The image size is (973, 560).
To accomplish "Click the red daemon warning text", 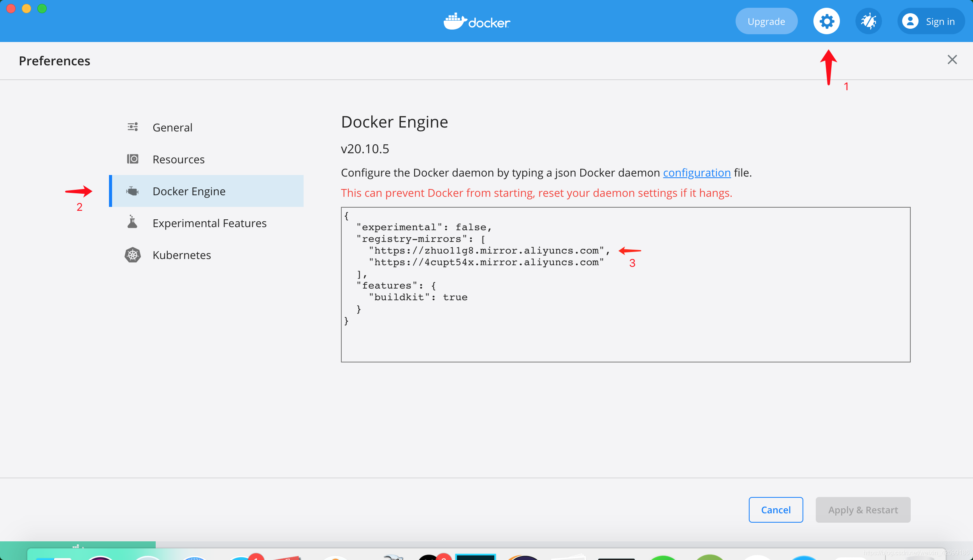I will [x=536, y=193].
